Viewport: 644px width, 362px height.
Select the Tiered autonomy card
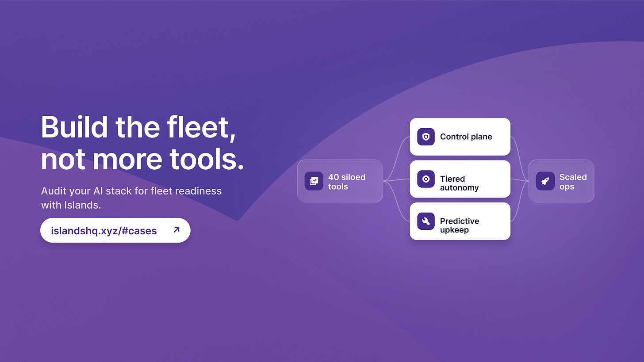(460, 179)
